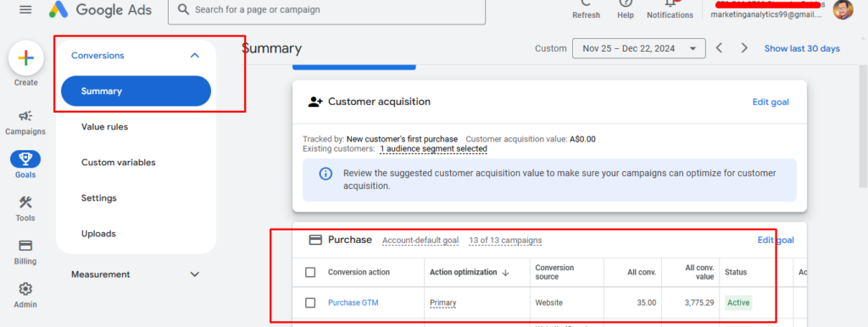Viewport: 868px width, 327px height.
Task: Select the Summary menu item
Action: click(136, 91)
